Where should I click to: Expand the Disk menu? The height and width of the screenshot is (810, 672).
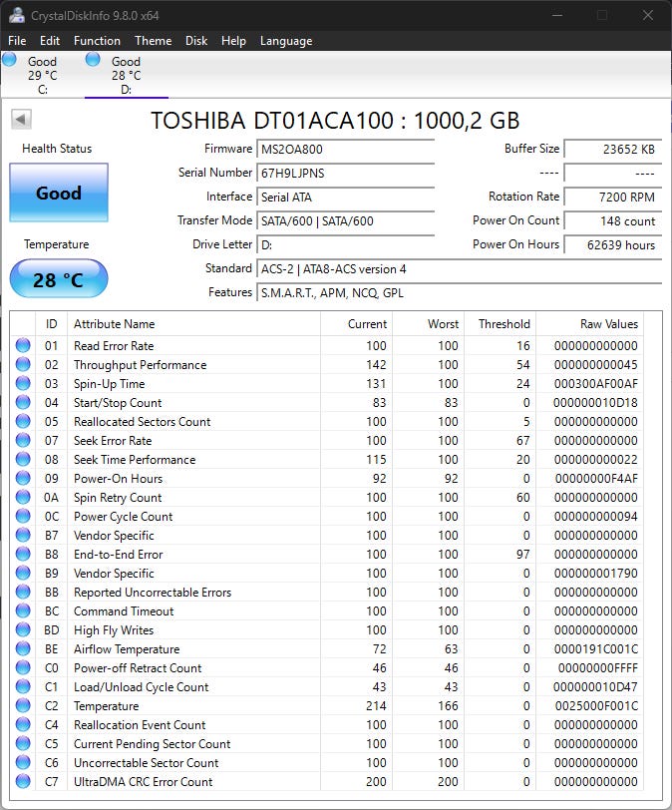click(x=196, y=41)
